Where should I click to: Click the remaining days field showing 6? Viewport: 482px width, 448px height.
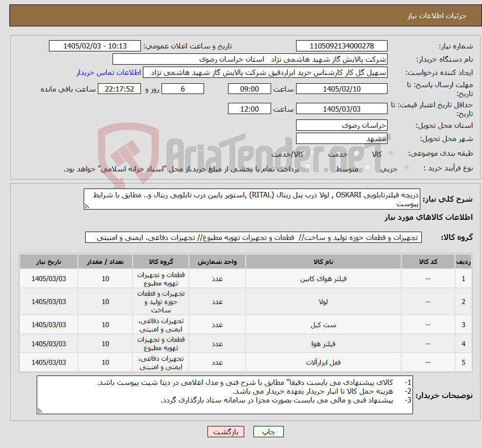183,89
